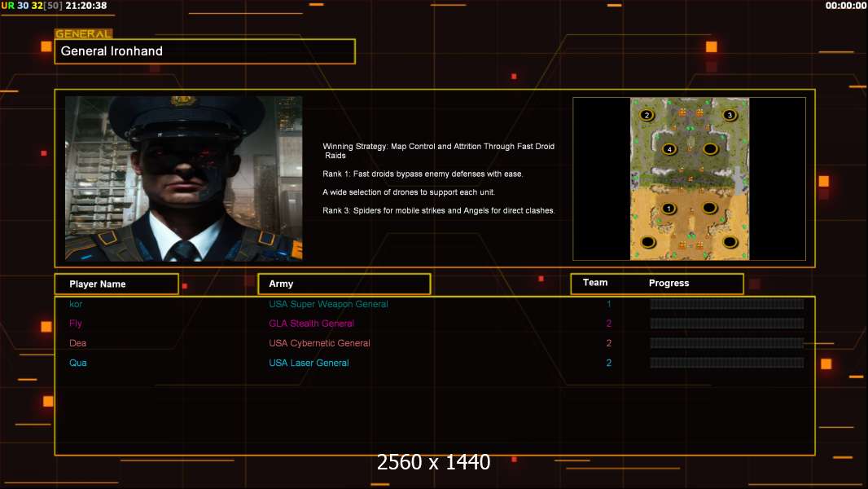Image resolution: width=868 pixels, height=489 pixels.
Task: Click the GENERAL label tag
Action: [x=84, y=33]
